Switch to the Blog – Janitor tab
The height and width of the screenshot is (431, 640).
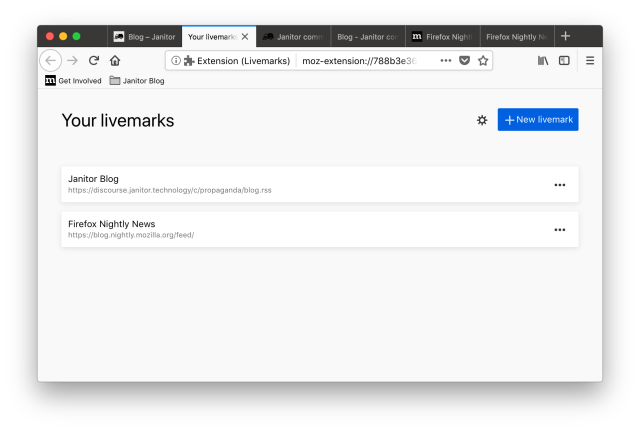click(x=145, y=37)
